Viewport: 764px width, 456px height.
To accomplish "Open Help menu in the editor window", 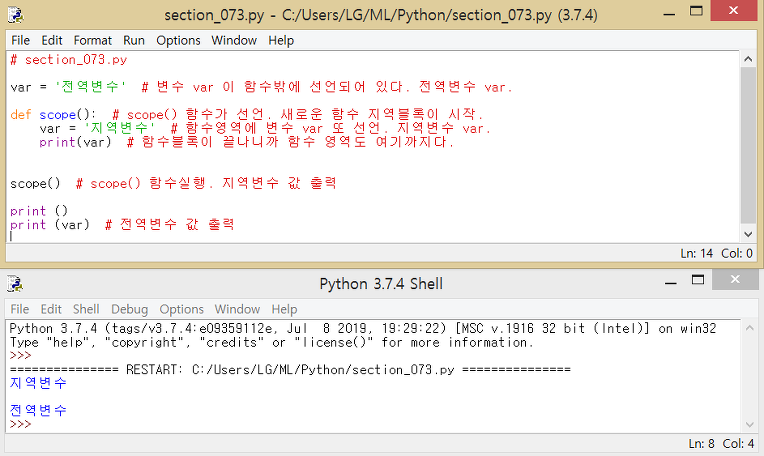I will tap(281, 40).
